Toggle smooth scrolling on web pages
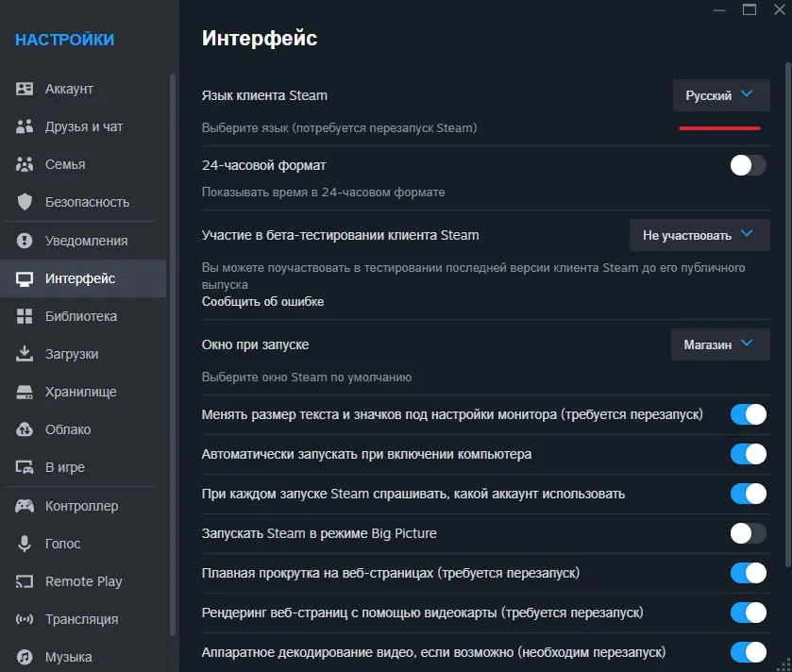The height and width of the screenshot is (672, 792). coord(748,573)
